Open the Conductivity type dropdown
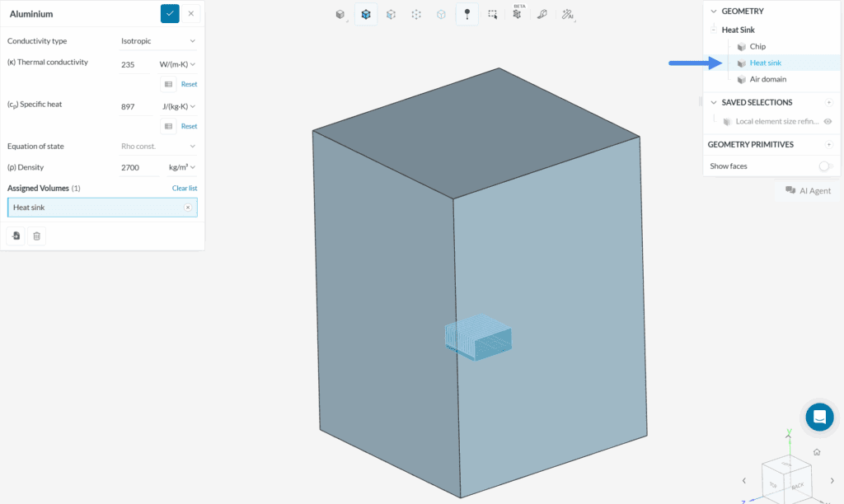 click(157, 41)
